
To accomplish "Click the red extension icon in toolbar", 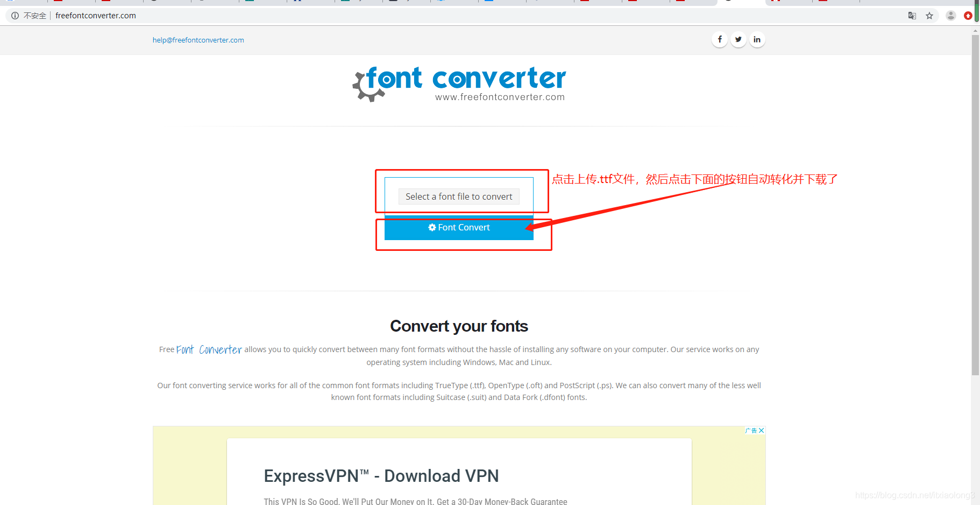I will pos(968,16).
